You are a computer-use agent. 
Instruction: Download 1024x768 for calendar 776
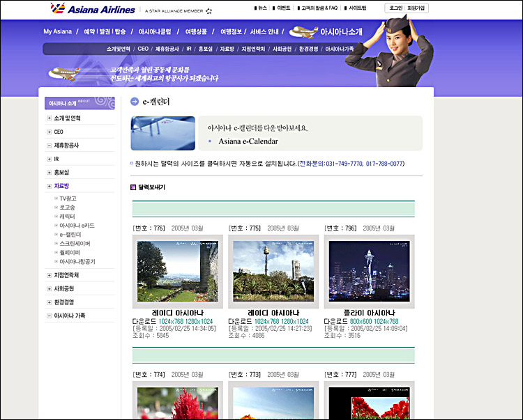[x=171, y=321]
